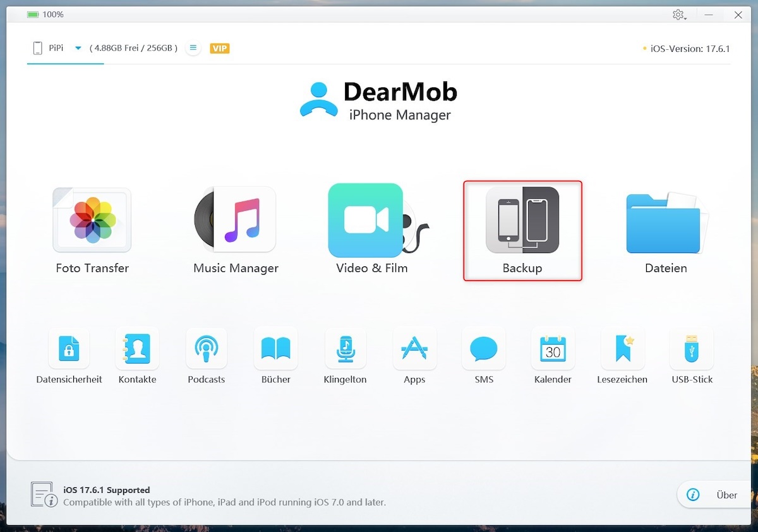The height and width of the screenshot is (532, 758).
Task: Click the VIP badge
Action: point(219,49)
